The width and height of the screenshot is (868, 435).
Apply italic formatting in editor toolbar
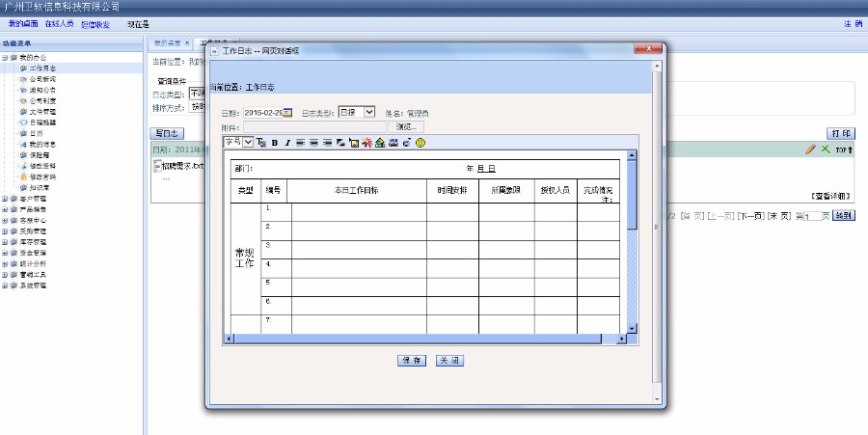tap(287, 143)
